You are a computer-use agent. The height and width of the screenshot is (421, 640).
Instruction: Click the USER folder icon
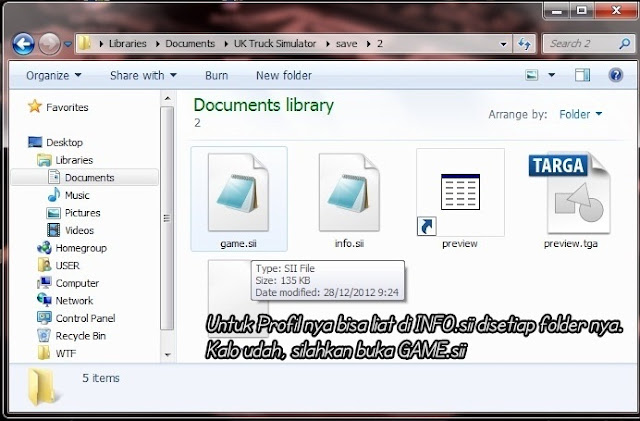[44, 265]
